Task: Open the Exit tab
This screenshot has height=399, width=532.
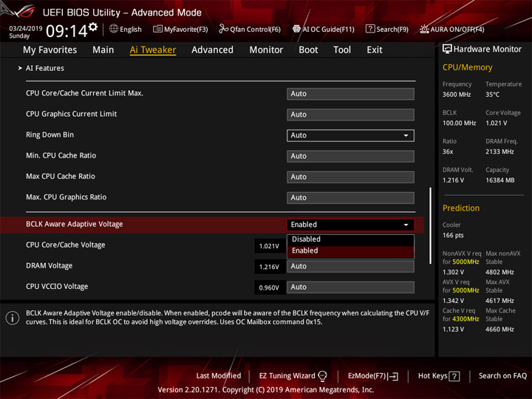Action: (x=374, y=50)
